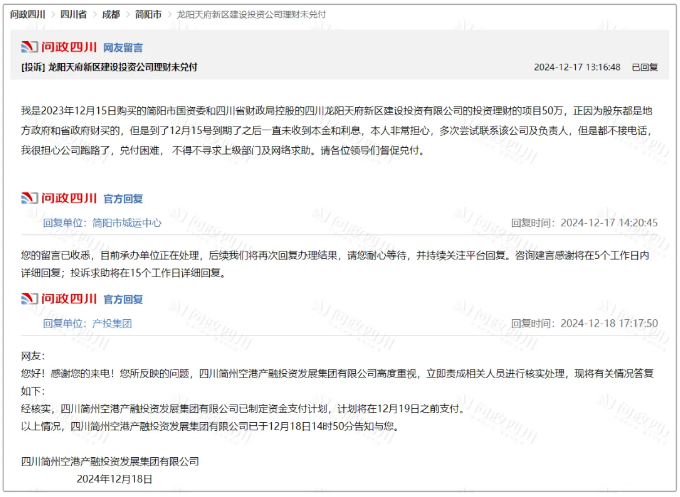Screen dimensions: 680x497
Task: Open the 问政四川 breadcrumb link
Action: click(x=28, y=14)
